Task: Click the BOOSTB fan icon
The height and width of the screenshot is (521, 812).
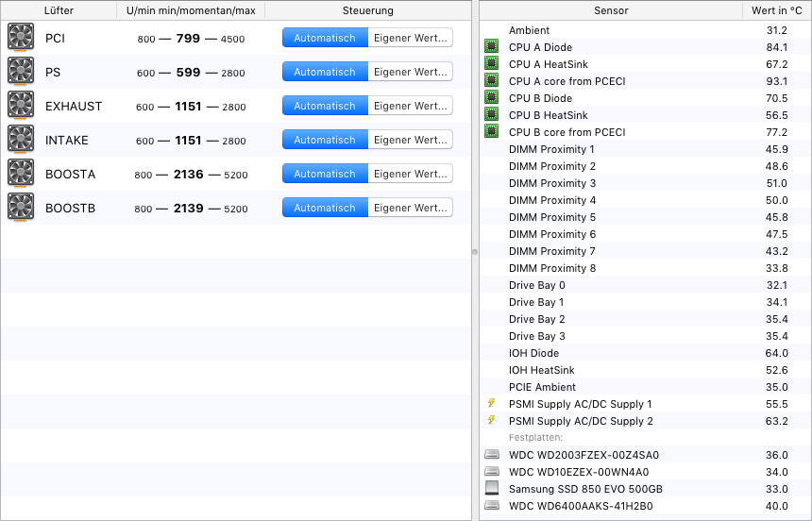Action: coord(21,208)
